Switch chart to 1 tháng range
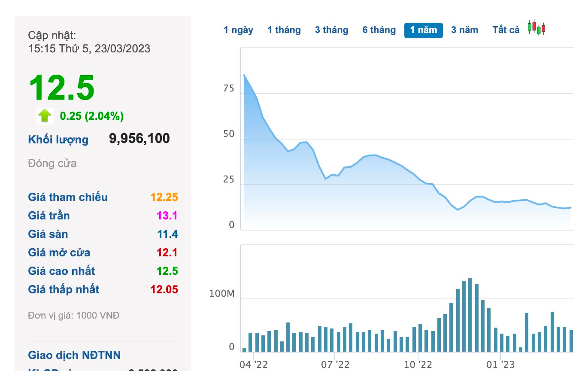 point(284,30)
